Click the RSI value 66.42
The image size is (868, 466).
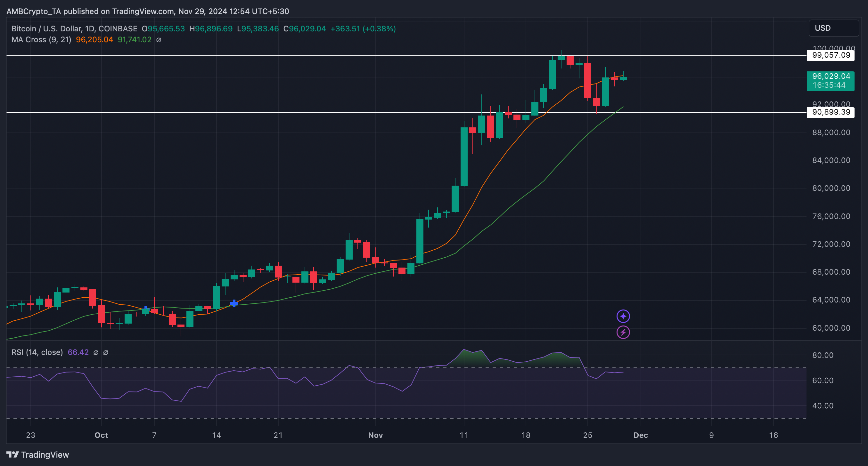point(78,352)
